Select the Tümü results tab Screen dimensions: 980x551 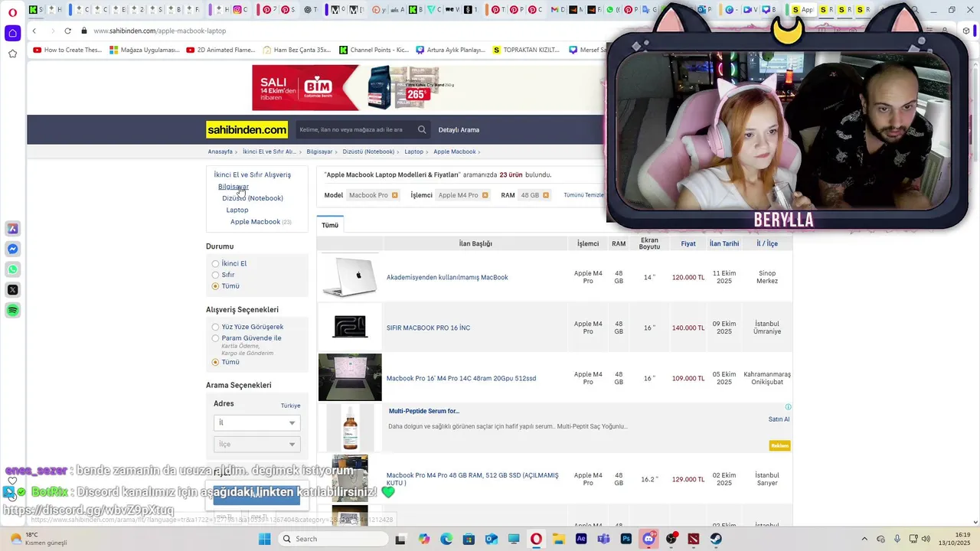(330, 225)
